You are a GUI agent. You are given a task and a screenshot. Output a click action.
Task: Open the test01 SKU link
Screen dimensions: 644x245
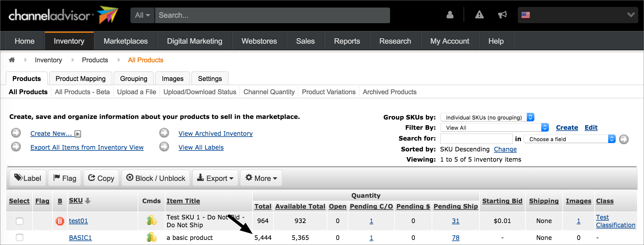click(x=78, y=221)
